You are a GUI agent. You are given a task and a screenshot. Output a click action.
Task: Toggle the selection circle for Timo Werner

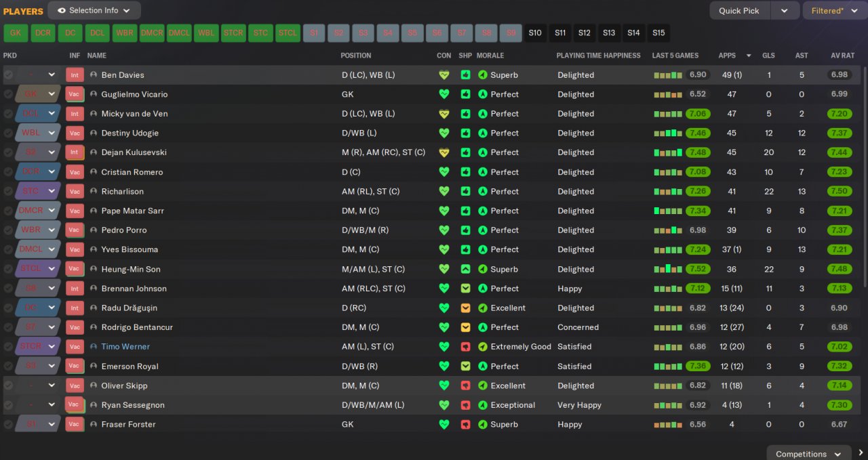8,347
